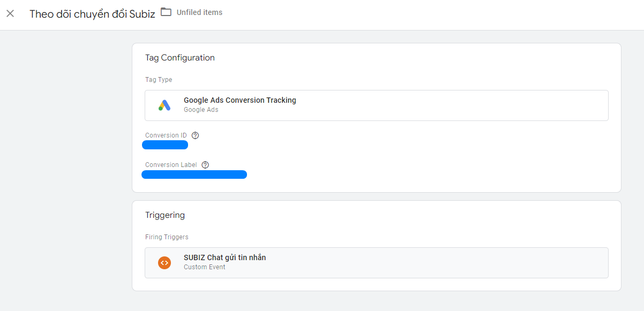Image resolution: width=644 pixels, height=311 pixels.
Task: Click the Google Ads subtitle under tag type
Action: tap(201, 110)
